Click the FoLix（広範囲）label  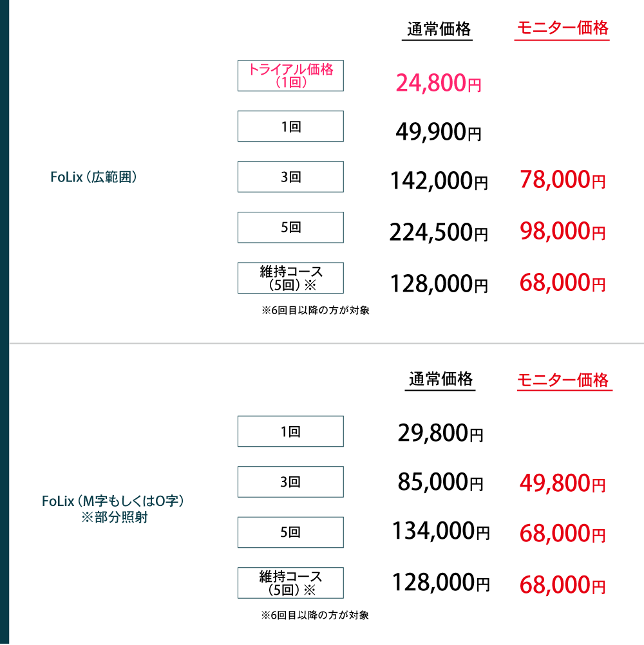[x=94, y=178]
